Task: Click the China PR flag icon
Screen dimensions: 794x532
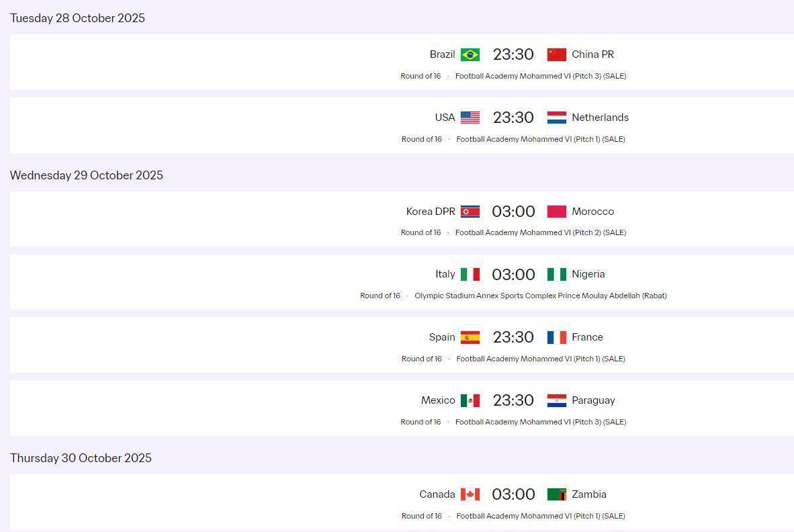Action: coord(556,54)
